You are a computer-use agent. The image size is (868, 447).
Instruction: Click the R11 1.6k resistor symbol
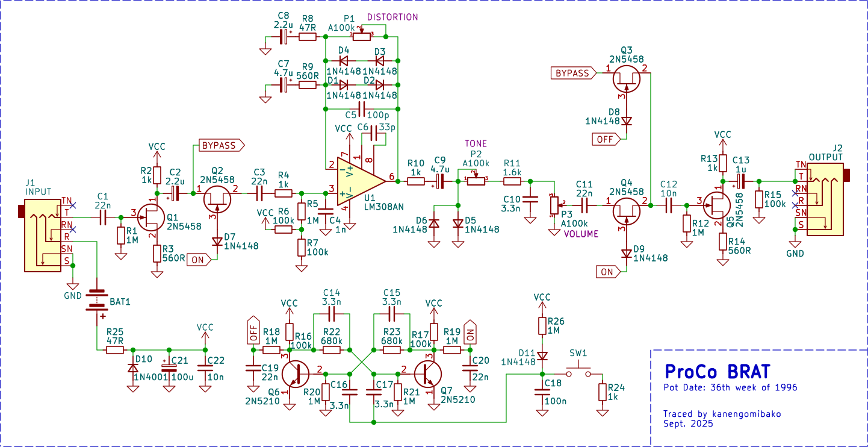click(x=512, y=181)
